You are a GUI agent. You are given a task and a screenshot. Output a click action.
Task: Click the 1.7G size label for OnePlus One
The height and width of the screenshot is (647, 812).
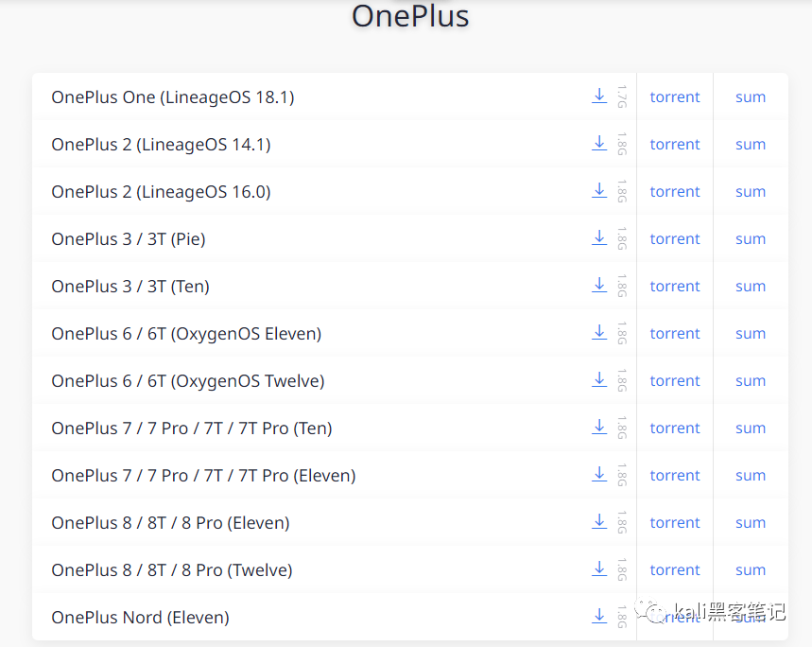(622, 96)
